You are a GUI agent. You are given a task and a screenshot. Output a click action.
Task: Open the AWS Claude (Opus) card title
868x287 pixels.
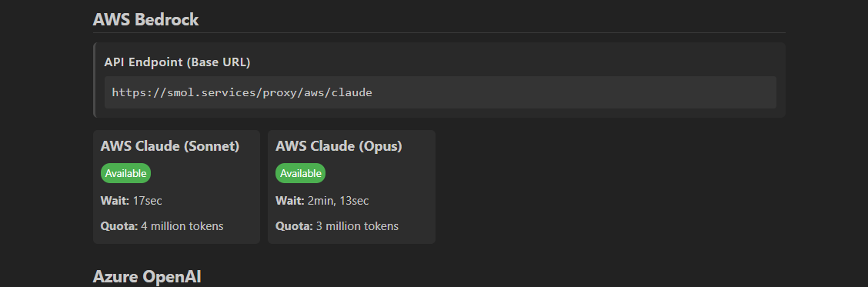(x=339, y=146)
